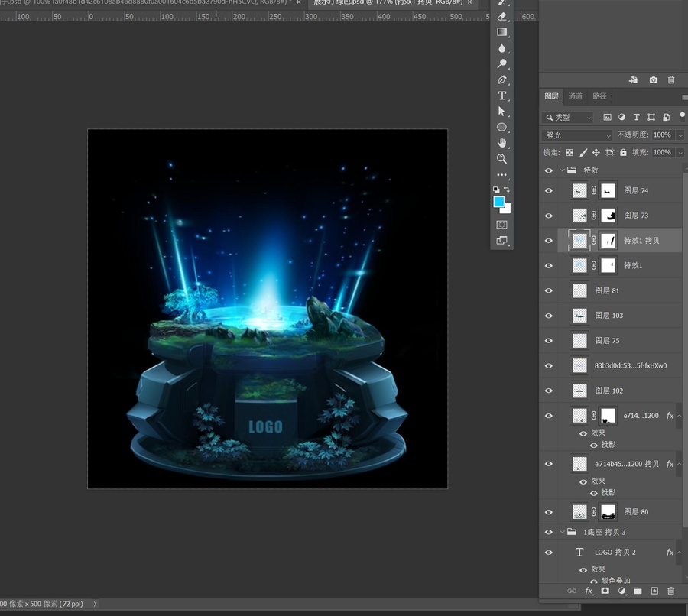
Task: Select the Blur tool (water drop)
Action: (x=502, y=48)
